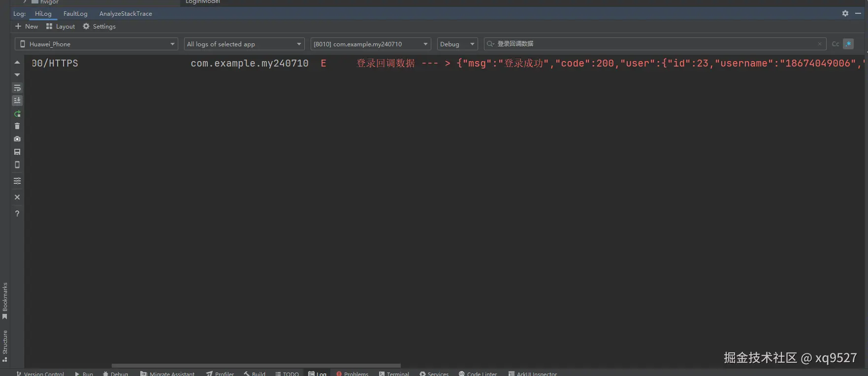Open Log panel gear options
Screen dimensions: 868x376
[845, 13]
